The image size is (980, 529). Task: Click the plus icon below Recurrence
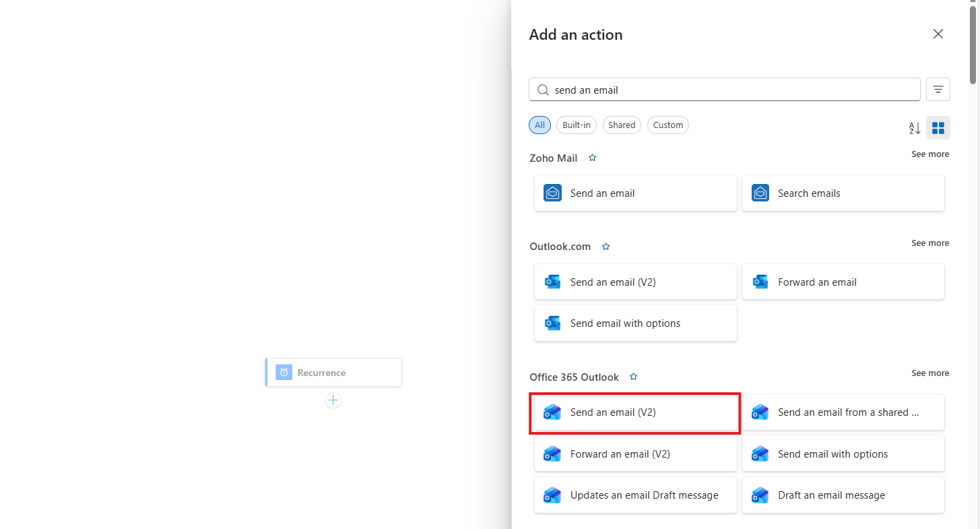[333, 400]
